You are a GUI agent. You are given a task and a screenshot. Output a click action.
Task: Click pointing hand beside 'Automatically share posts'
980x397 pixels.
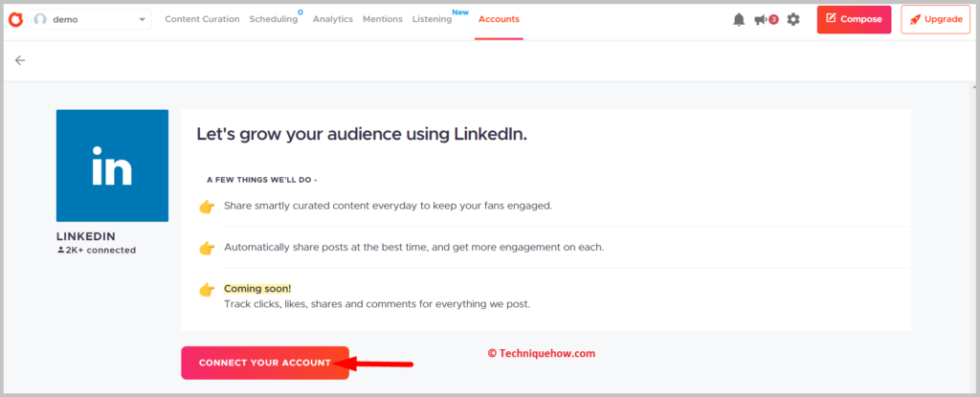tap(207, 248)
